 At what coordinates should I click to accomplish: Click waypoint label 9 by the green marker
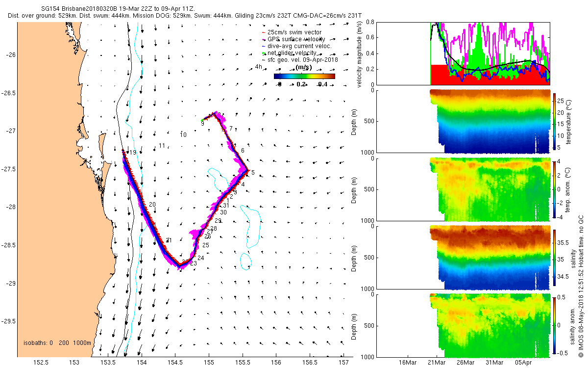tap(202, 124)
